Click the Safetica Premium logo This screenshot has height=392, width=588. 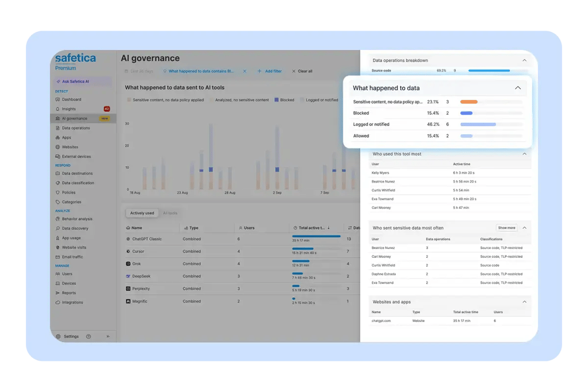75,62
